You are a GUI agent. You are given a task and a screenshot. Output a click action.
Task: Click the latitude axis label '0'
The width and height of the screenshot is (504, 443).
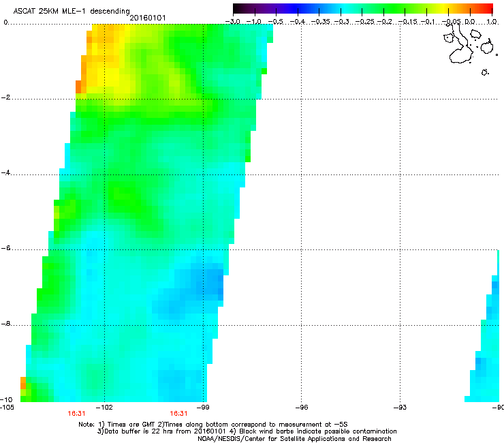(5, 22)
